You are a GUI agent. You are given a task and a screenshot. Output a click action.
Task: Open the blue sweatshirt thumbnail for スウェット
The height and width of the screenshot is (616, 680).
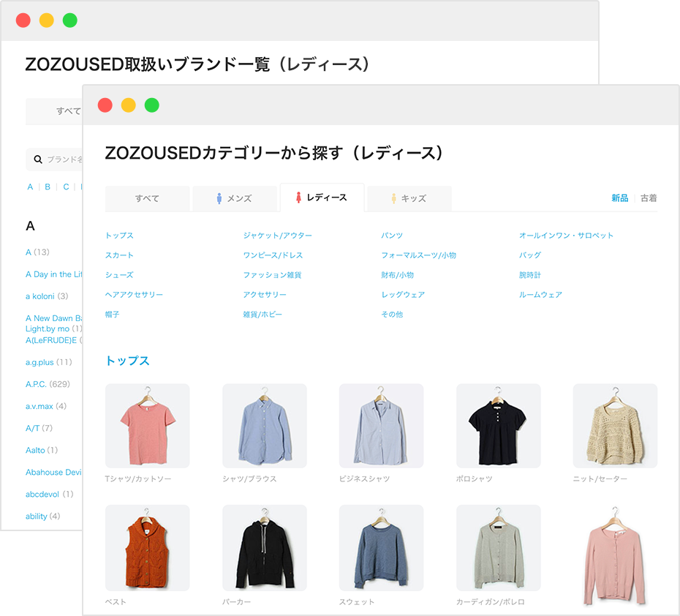[381, 547]
